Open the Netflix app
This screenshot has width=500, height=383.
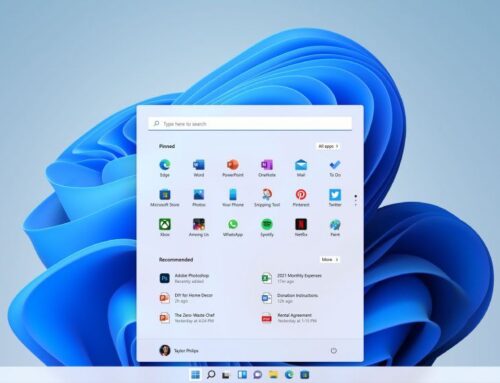coord(301,228)
